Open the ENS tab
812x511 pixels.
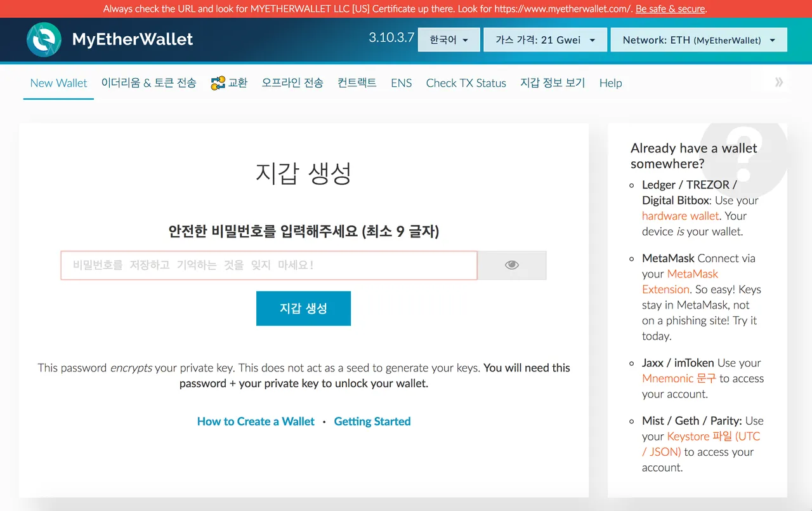coord(402,83)
